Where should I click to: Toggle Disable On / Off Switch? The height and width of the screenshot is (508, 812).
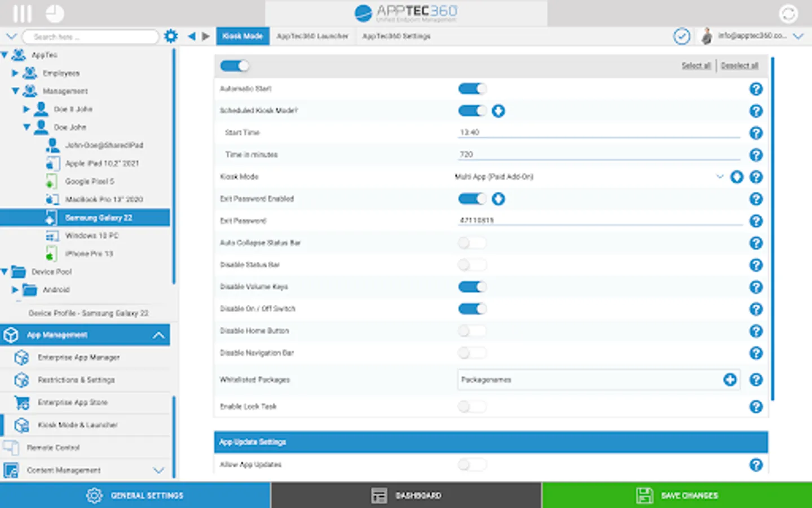[472, 309]
